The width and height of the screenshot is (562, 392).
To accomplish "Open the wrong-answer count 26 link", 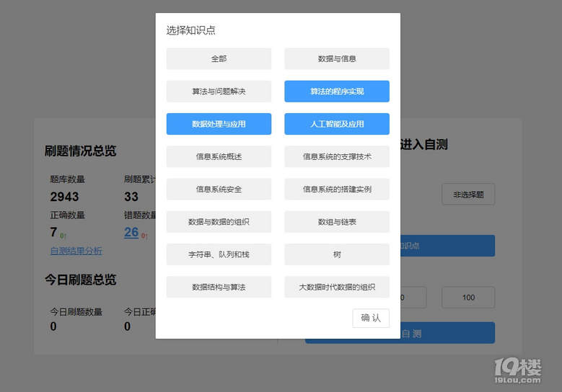I will (131, 232).
